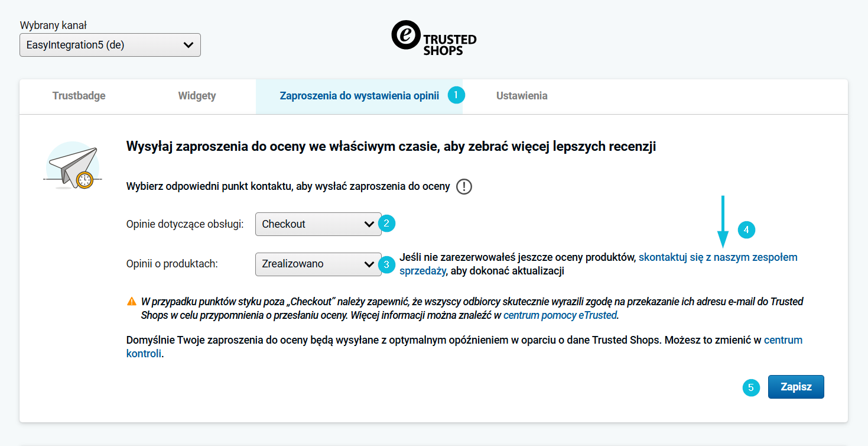Viewport: 868px width, 446px height.
Task: Click badge 5 left of Zapisz button
Action: click(751, 387)
